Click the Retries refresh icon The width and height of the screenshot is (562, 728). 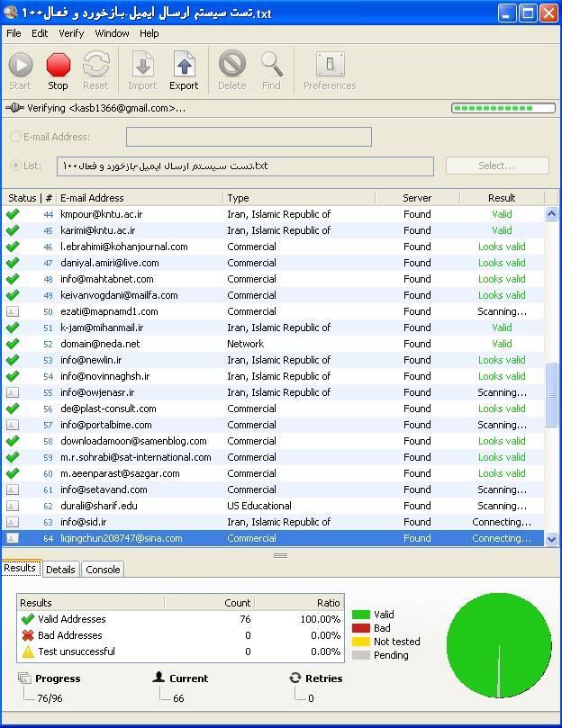pos(295,678)
